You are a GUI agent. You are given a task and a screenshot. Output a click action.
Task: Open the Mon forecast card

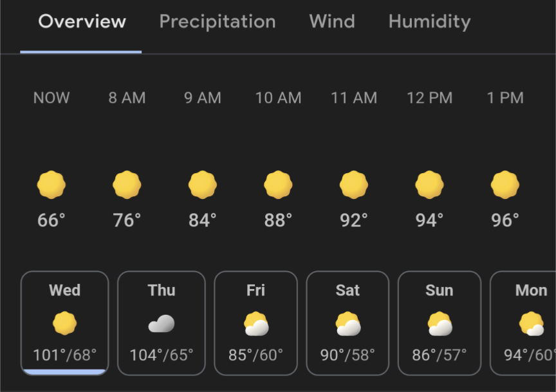tap(523, 323)
